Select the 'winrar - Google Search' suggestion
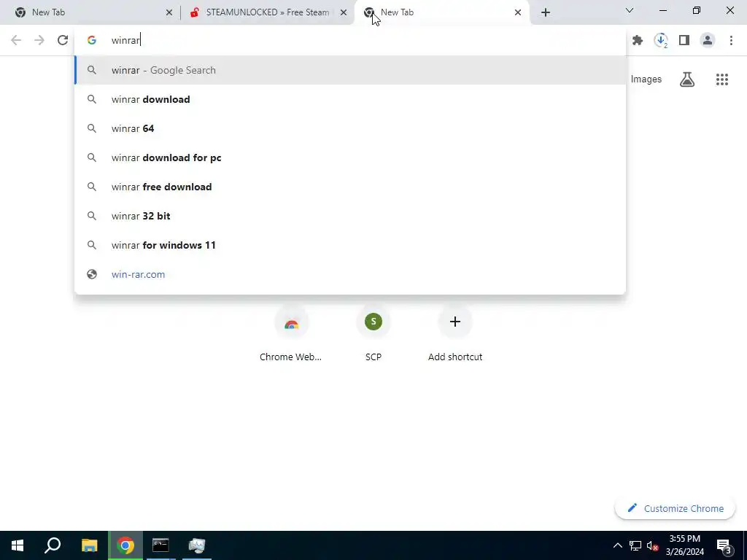 350,70
